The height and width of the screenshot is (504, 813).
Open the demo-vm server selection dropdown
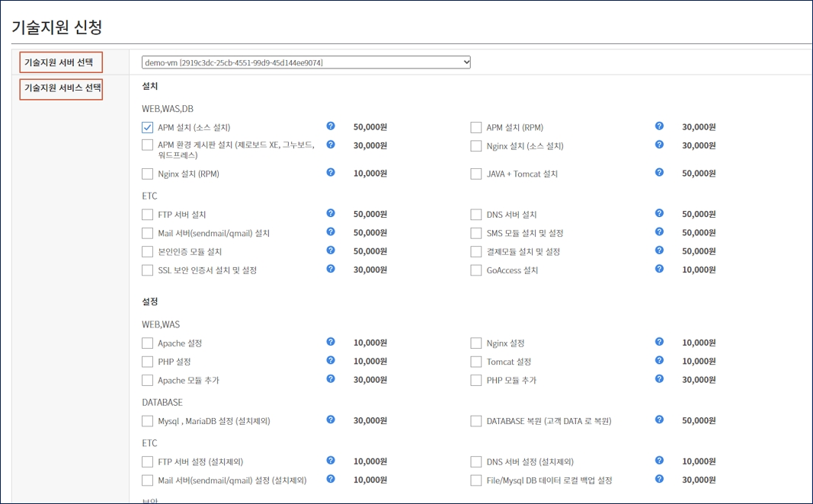point(306,62)
